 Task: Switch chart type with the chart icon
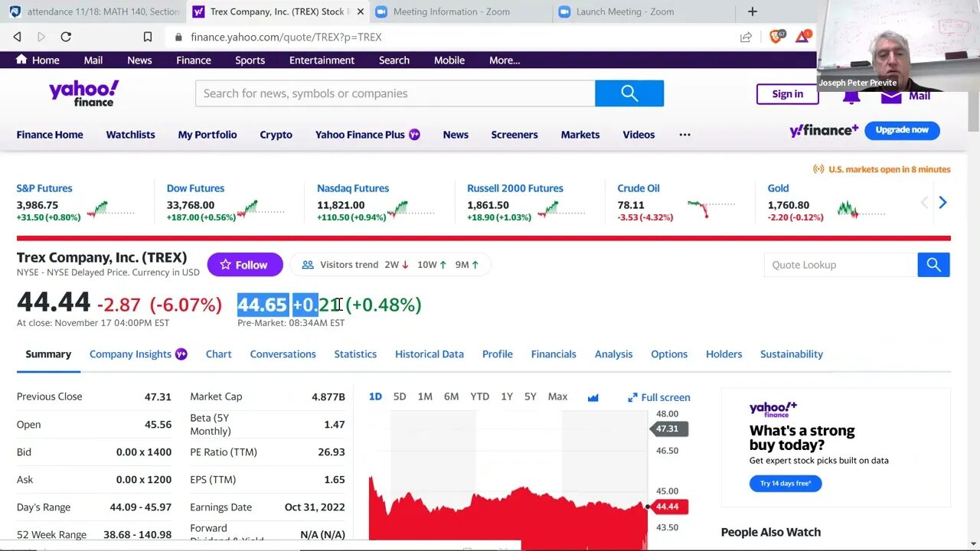point(593,397)
